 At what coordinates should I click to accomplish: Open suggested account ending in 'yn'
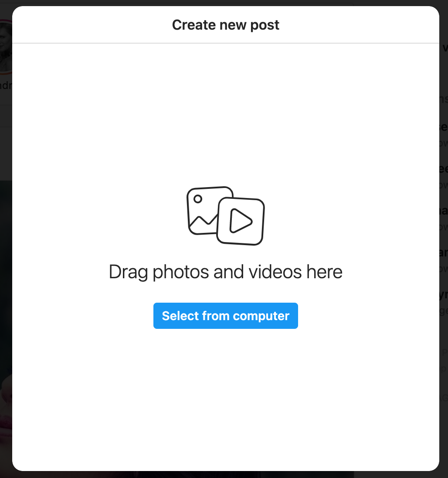point(444,294)
